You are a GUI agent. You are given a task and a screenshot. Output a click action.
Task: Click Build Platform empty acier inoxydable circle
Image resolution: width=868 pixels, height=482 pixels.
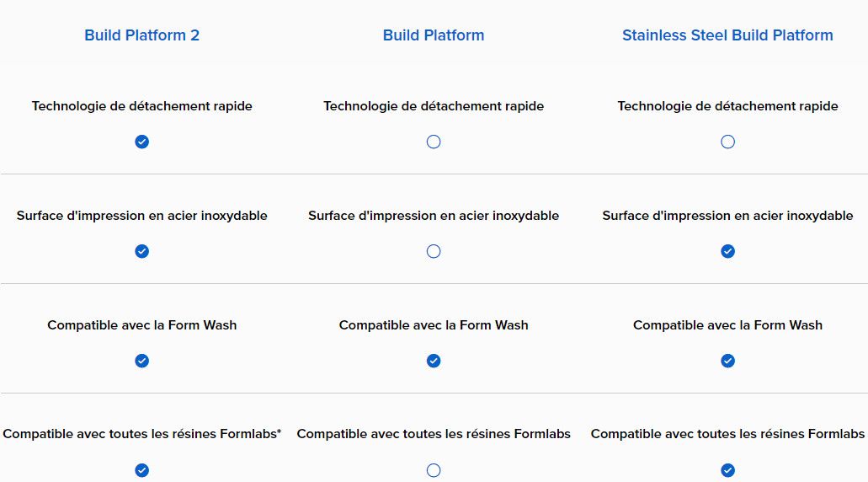point(434,251)
